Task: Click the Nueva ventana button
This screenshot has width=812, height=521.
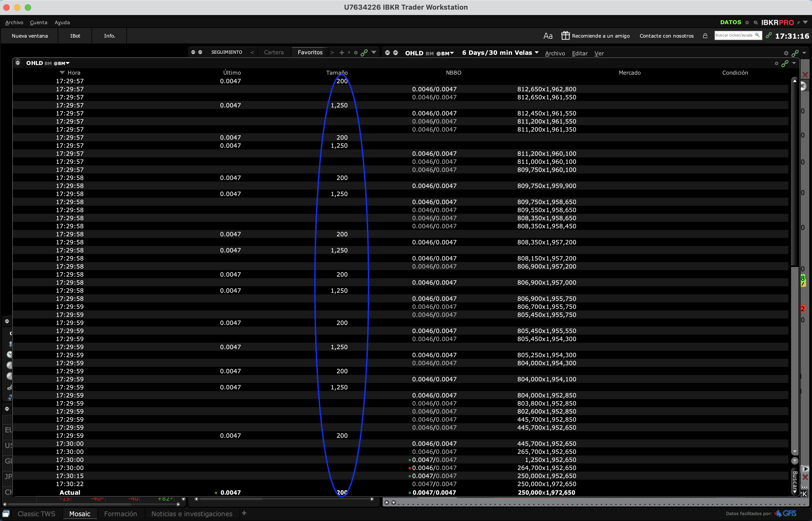Action: click(30, 36)
